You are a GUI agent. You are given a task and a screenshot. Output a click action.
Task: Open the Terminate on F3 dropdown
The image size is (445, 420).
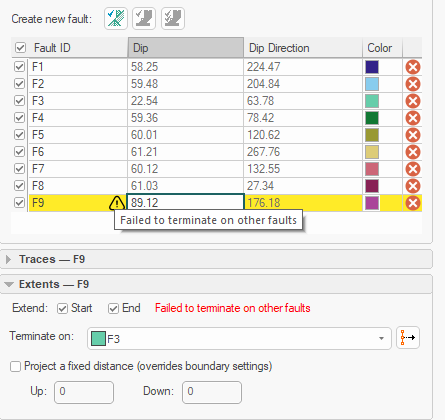[239, 338]
